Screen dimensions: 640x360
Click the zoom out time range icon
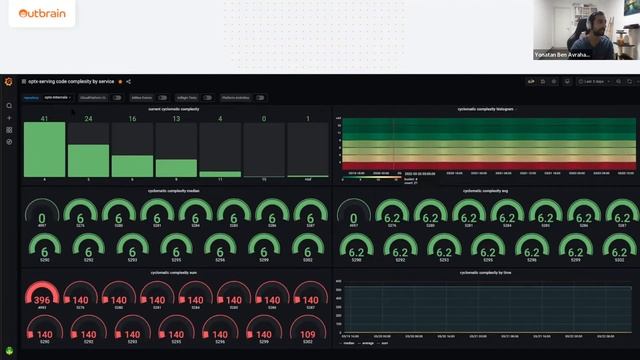click(618, 82)
